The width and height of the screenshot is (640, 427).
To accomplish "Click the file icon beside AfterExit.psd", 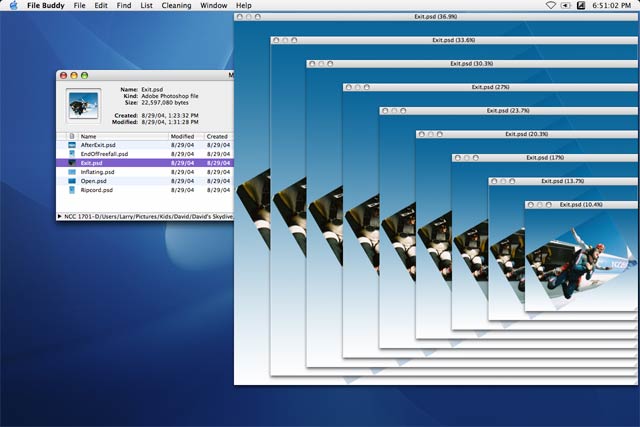I will pos(72,145).
